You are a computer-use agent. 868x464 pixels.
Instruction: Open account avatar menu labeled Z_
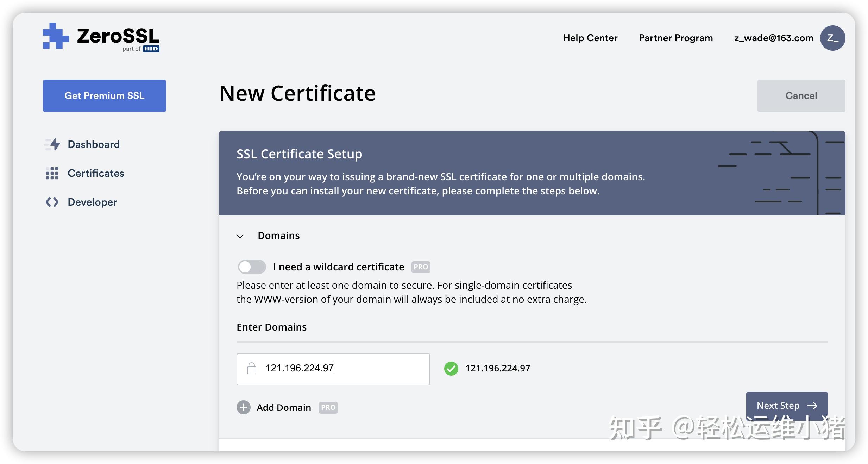click(x=832, y=38)
